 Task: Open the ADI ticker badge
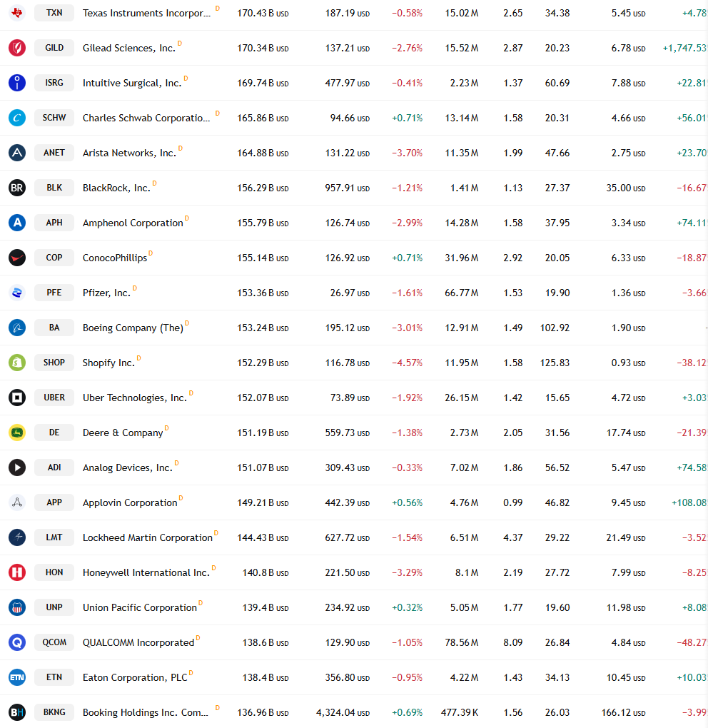point(54,467)
